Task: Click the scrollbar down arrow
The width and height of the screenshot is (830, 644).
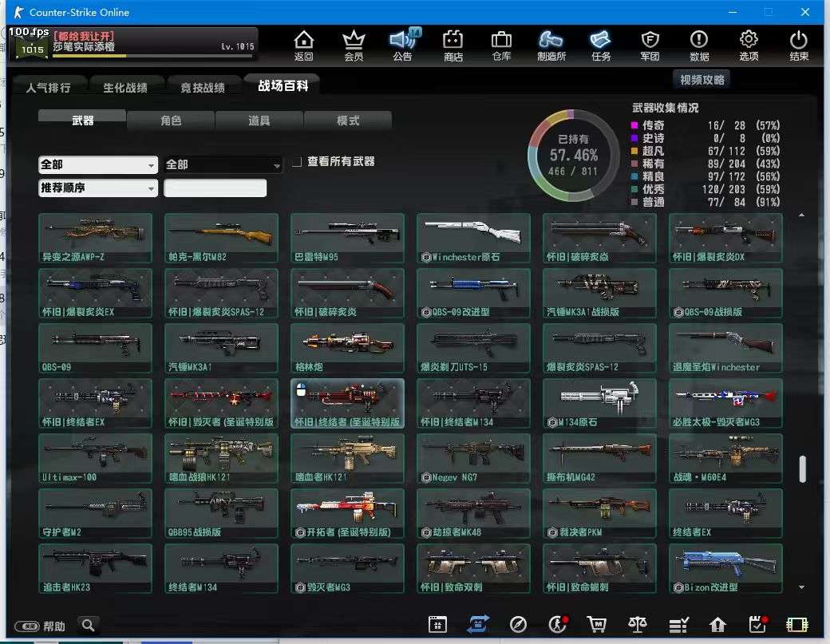Action: coord(801,587)
